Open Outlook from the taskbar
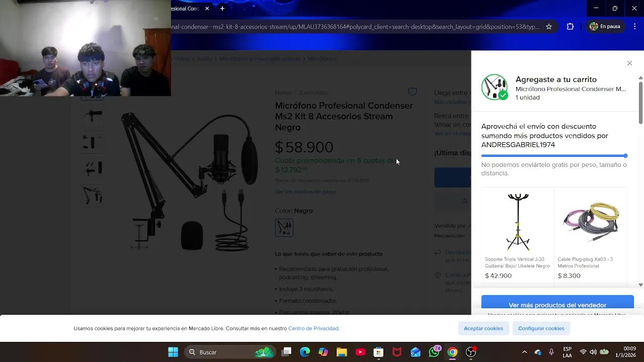The image size is (644, 362). click(416, 352)
